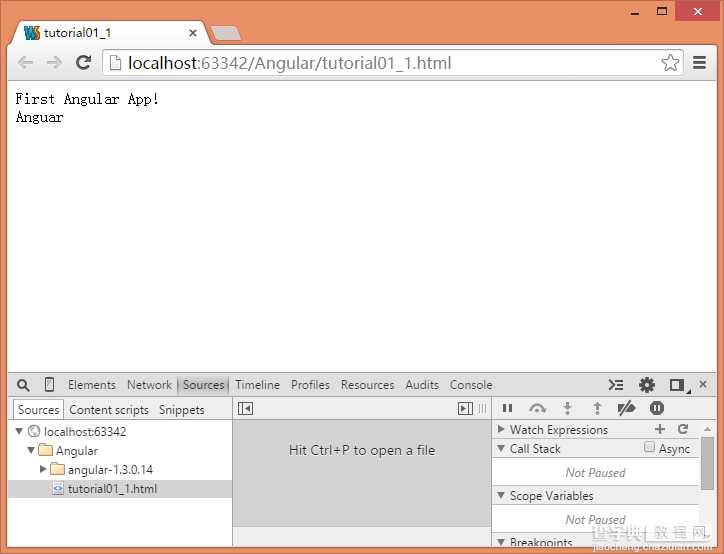Collapse the localhost:63342 tree node
This screenshot has height=554, width=724.
19,431
